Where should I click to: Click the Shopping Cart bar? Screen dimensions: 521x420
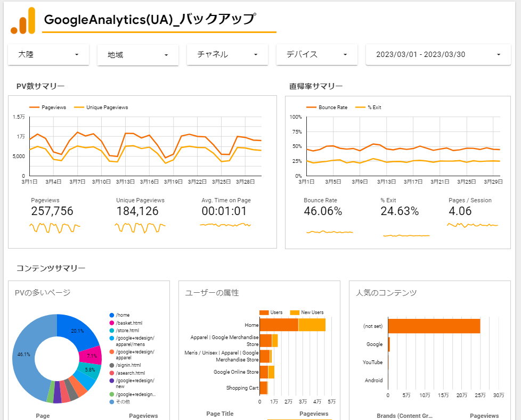pos(264,388)
